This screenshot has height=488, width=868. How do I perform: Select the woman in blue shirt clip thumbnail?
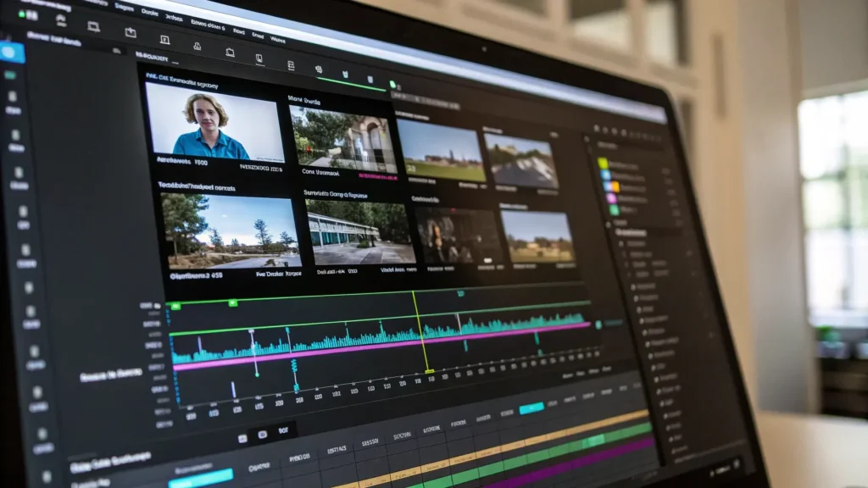pyautogui.click(x=213, y=121)
